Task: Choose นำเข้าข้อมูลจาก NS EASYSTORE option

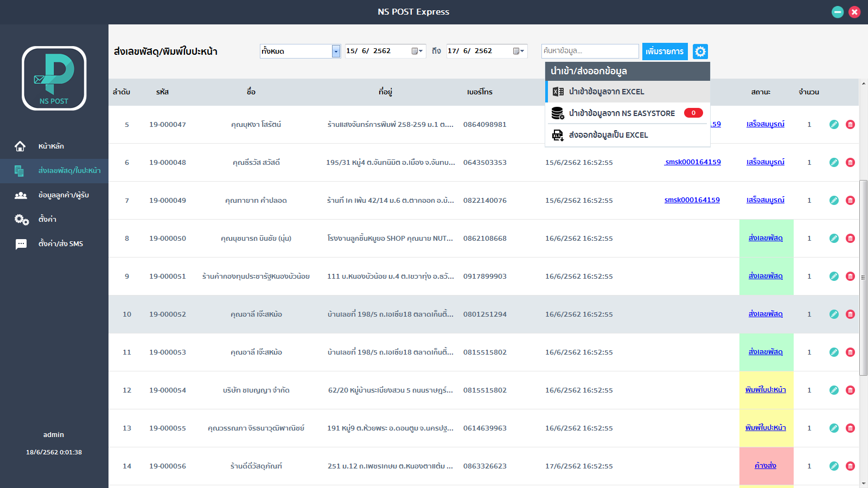Action: point(628,113)
